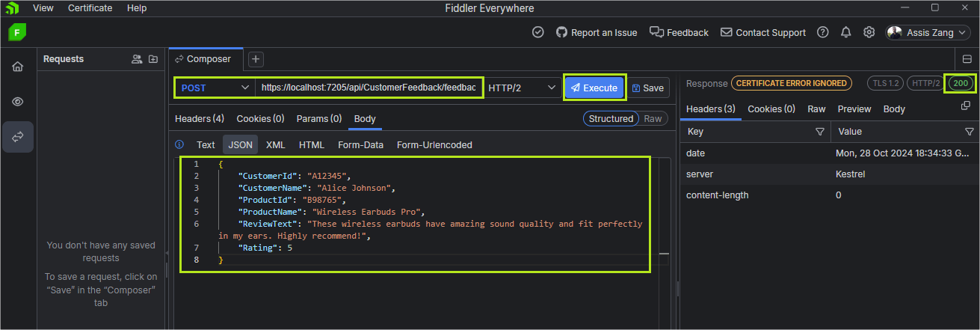This screenshot has height=330, width=980.
Task: Select the content-length header row
Action: (x=830, y=195)
